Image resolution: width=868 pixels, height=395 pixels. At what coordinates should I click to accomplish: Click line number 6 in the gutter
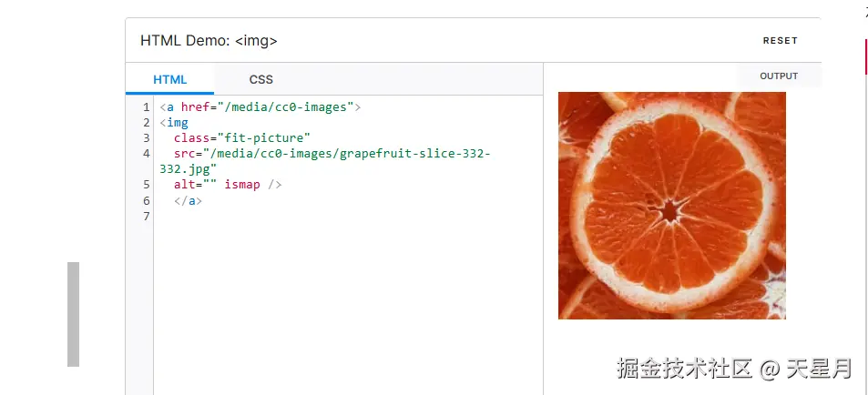tap(146, 200)
